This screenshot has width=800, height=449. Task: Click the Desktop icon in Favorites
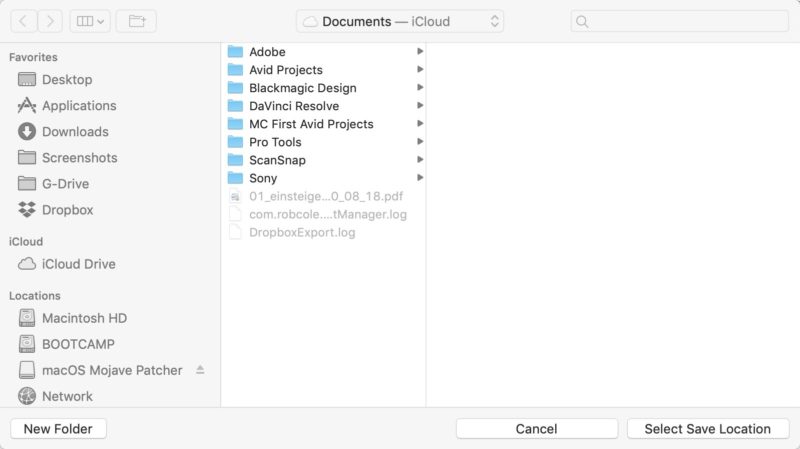click(27, 80)
